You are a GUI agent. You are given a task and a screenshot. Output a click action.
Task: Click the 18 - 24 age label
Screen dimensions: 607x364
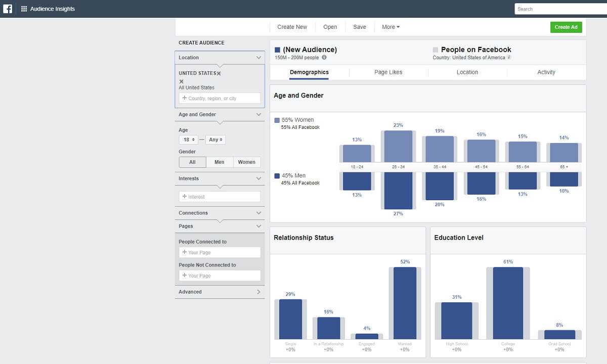coord(357,167)
